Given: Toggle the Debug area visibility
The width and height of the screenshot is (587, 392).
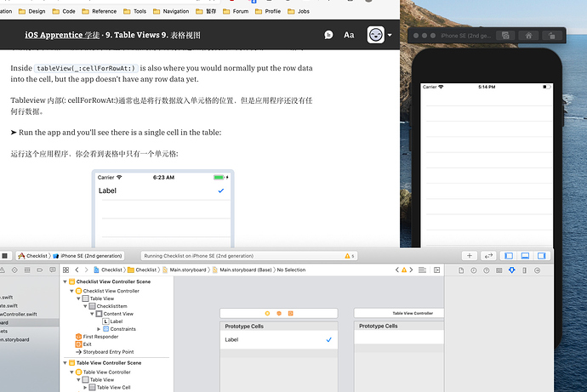Looking at the screenshot, I should click(523, 255).
